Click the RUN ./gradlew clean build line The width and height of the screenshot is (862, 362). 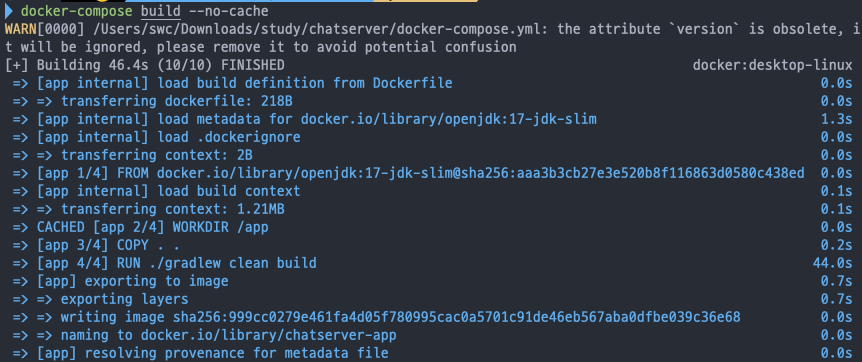(x=165, y=263)
